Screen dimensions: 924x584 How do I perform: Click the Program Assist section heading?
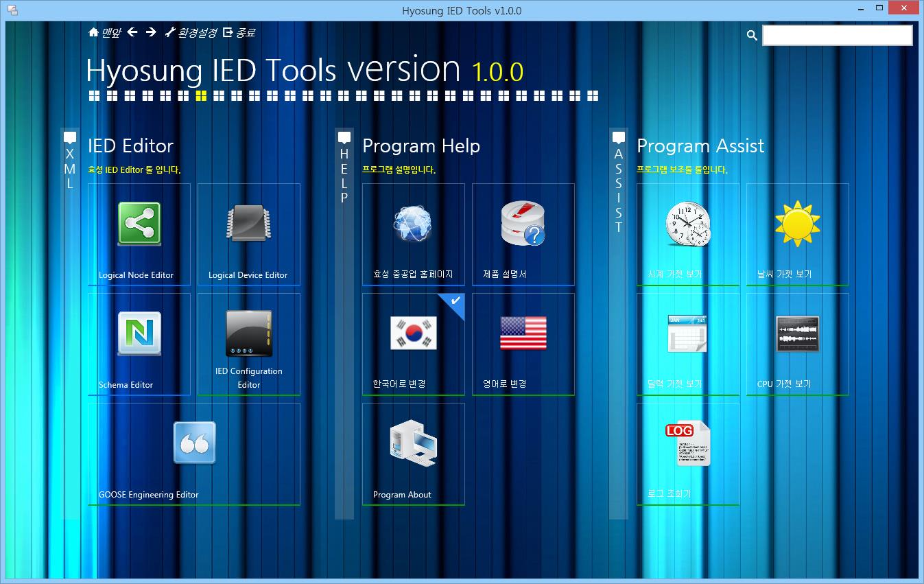click(x=700, y=145)
